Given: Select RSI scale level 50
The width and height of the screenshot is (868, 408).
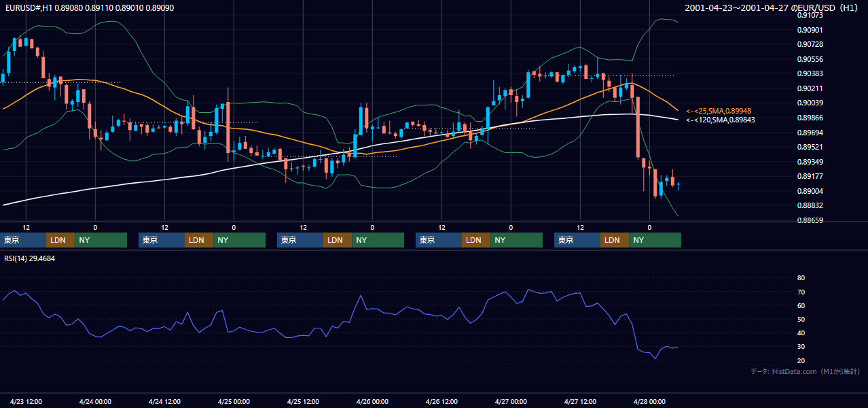Looking at the screenshot, I should pyautogui.click(x=801, y=319).
